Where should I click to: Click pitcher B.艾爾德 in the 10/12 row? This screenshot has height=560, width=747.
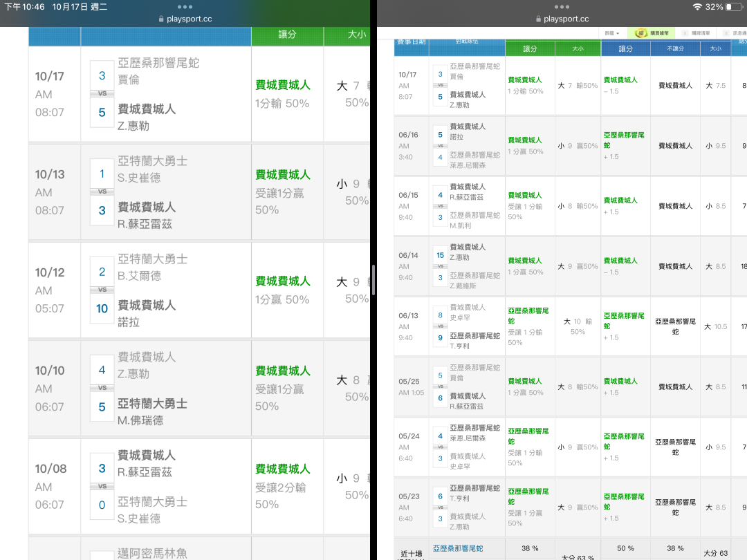(139, 276)
